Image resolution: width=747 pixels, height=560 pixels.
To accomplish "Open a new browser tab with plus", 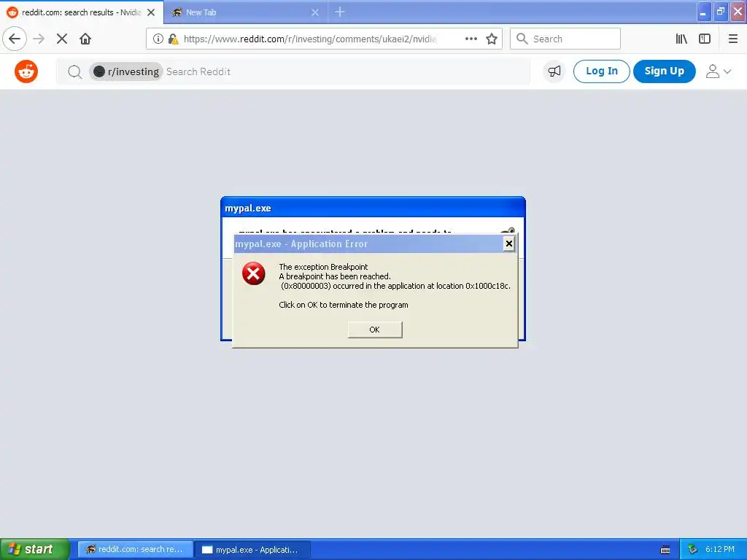I will tap(340, 12).
